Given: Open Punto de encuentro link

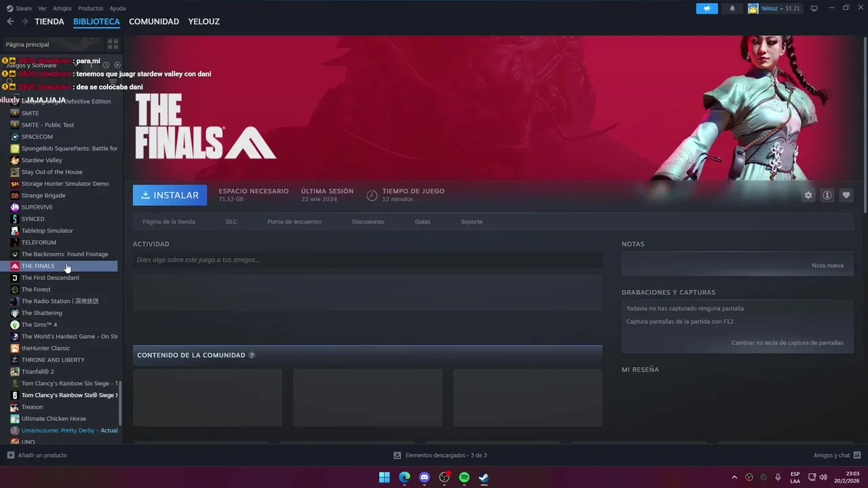Looking at the screenshot, I should (294, 222).
